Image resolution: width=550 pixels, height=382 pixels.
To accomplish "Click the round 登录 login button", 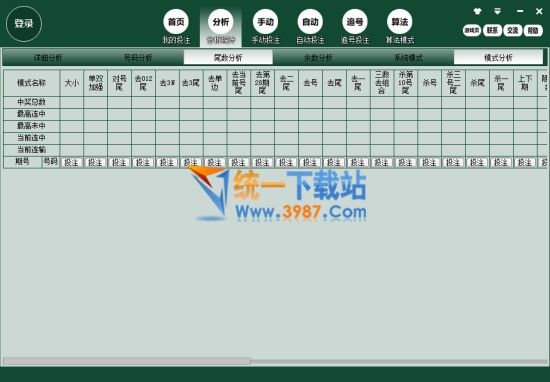I will [24, 24].
